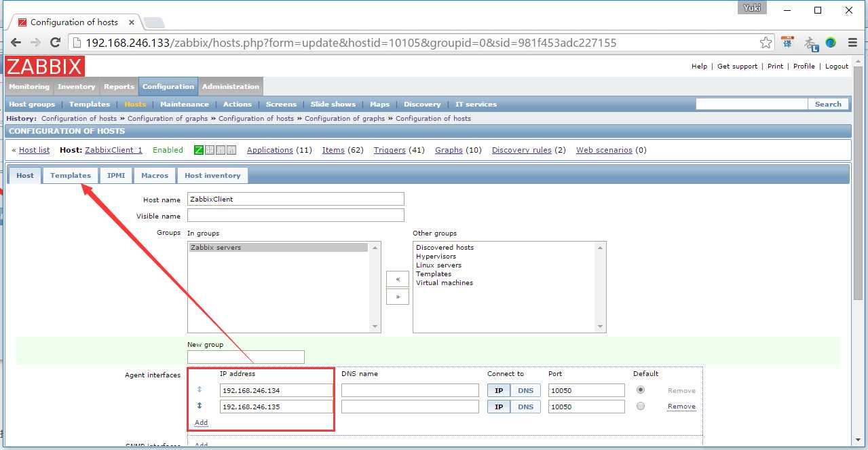Click the Yuki profile badge
This screenshot has height=450, width=868.
pyautogui.click(x=753, y=7)
